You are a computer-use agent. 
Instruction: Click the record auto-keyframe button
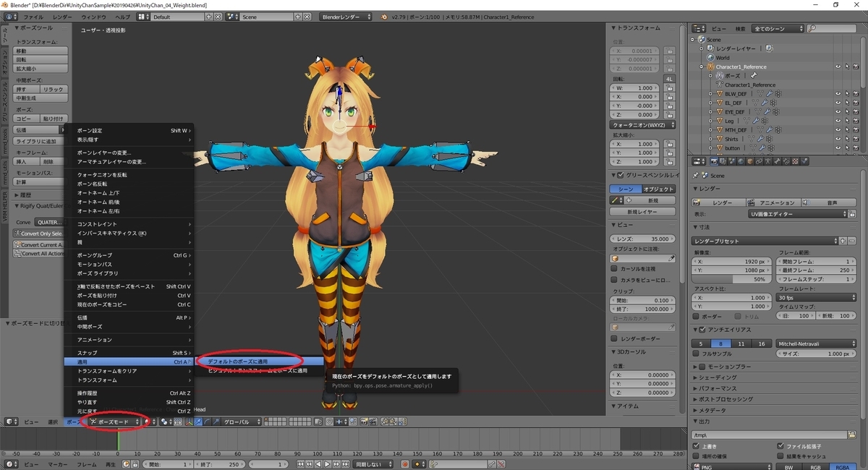click(405, 464)
